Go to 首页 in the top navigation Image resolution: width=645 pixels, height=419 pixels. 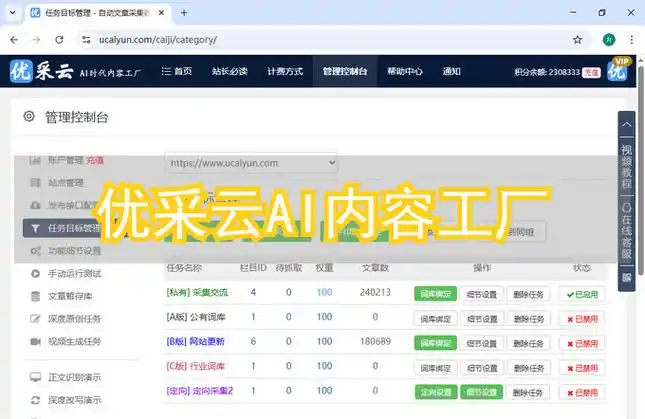(177, 71)
